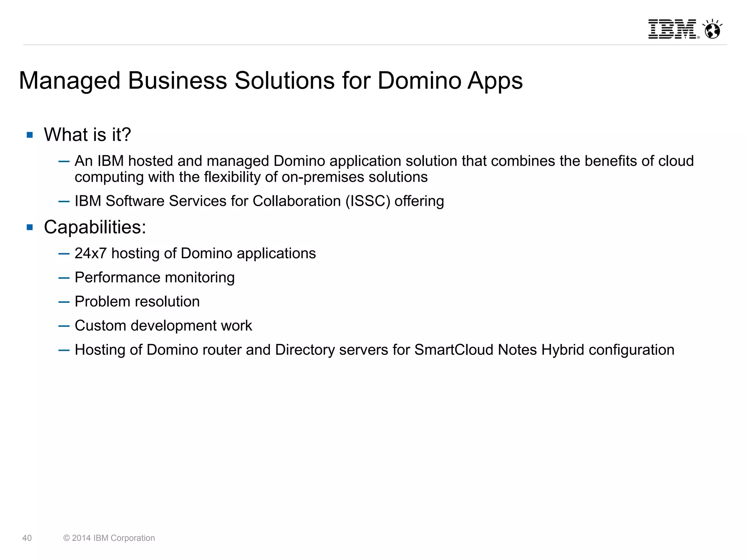Image resolution: width=746 pixels, height=560 pixels.
Task: Select the slide title 'Managed Business Solutions for Domino Apps'
Action: coord(271,81)
